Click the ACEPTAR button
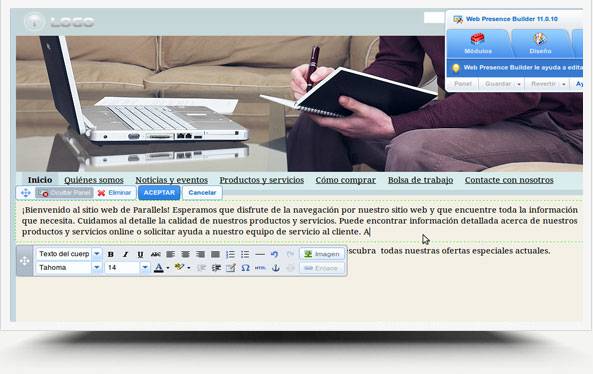The width and height of the screenshot is (593, 374). click(159, 192)
